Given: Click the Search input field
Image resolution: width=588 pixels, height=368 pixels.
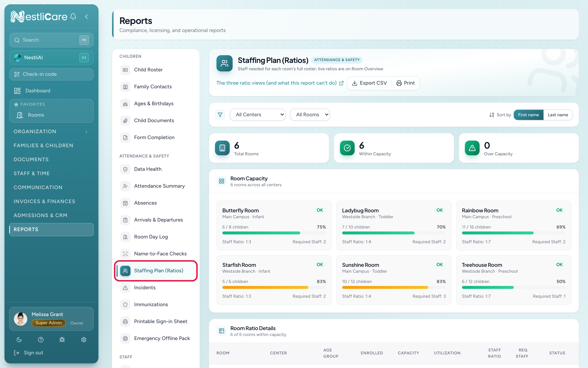Looking at the screenshot, I should click(51, 40).
